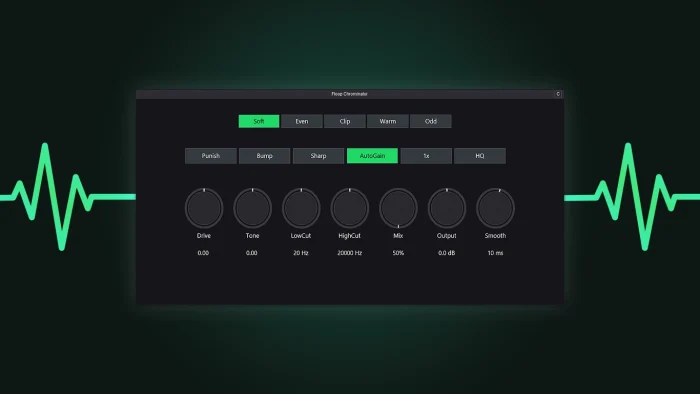Click the Drive label
This screenshot has height=394, width=700.
204,236
